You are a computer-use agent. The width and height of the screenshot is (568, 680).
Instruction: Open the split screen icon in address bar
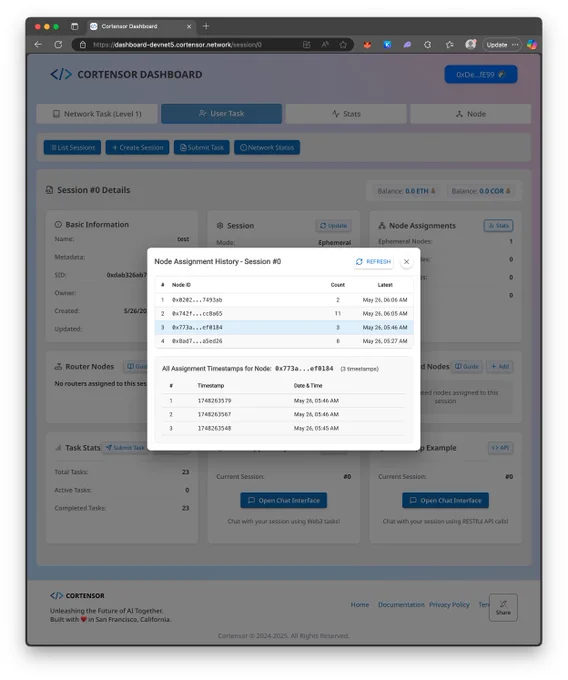(x=307, y=44)
